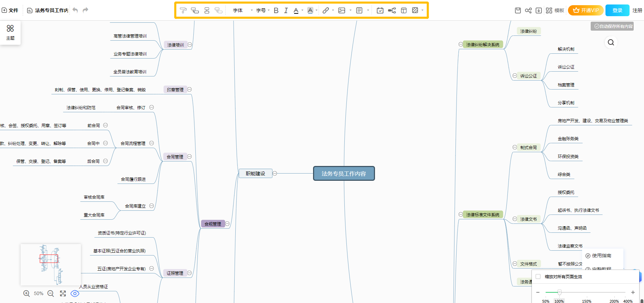Apply italic text formatting
This screenshot has width=644, height=303.
(286, 10)
